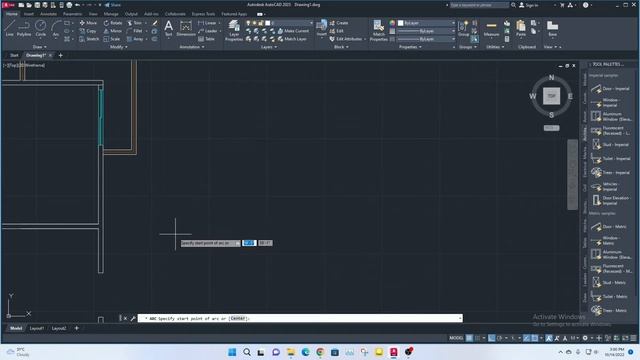640x360 pixels.
Task: Select the Circle tool
Action: click(x=40, y=28)
